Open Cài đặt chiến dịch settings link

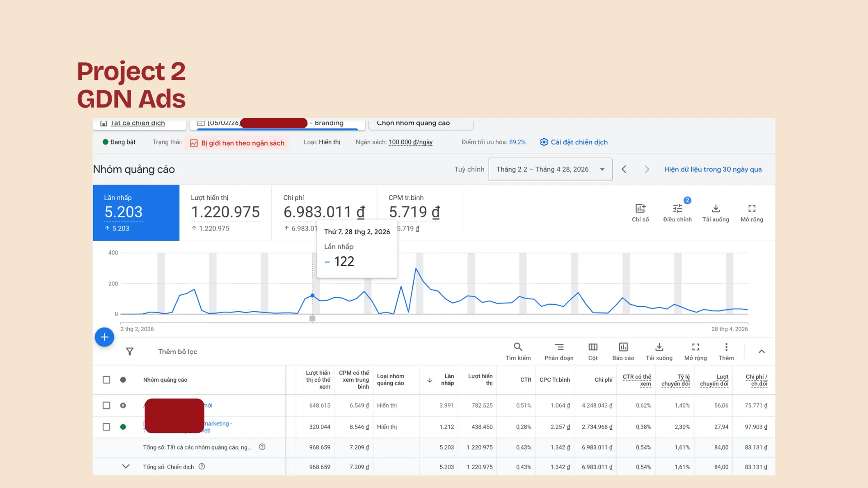pyautogui.click(x=573, y=142)
